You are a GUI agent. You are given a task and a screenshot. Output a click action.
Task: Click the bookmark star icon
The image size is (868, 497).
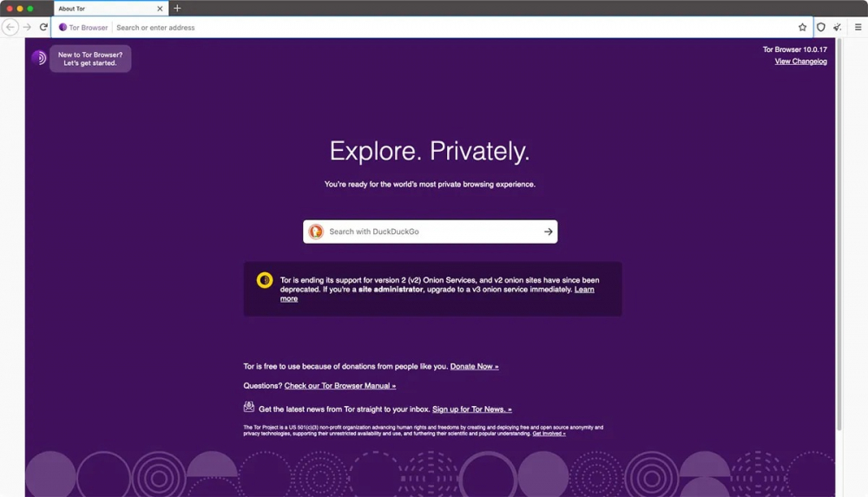pyautogui.click(x=802, y=28)
